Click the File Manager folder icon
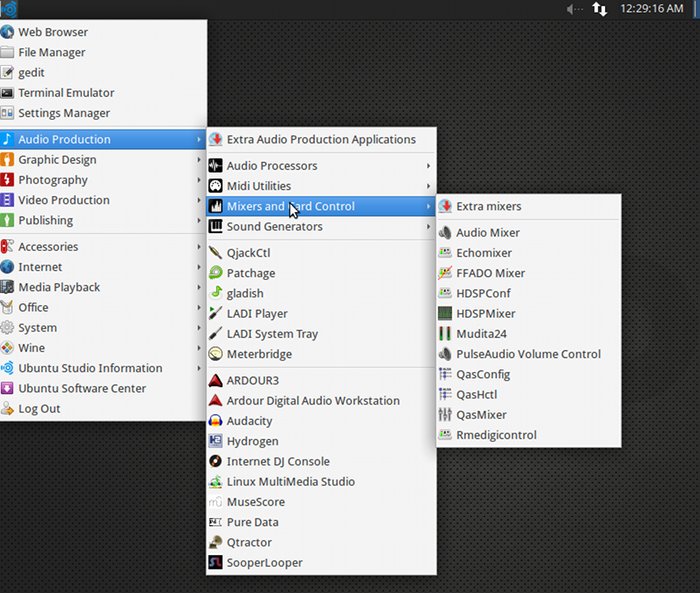This screenshot has height=593, width=700. (7, 52)
